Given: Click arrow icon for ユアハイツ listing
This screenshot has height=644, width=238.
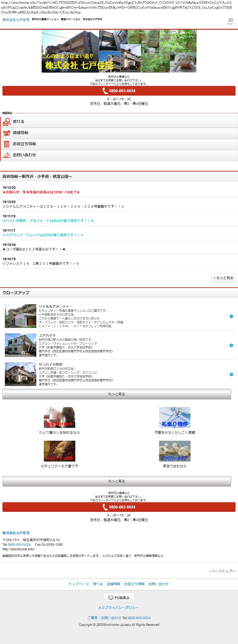Looking at the screenshot, I should (x=231, y=345).
